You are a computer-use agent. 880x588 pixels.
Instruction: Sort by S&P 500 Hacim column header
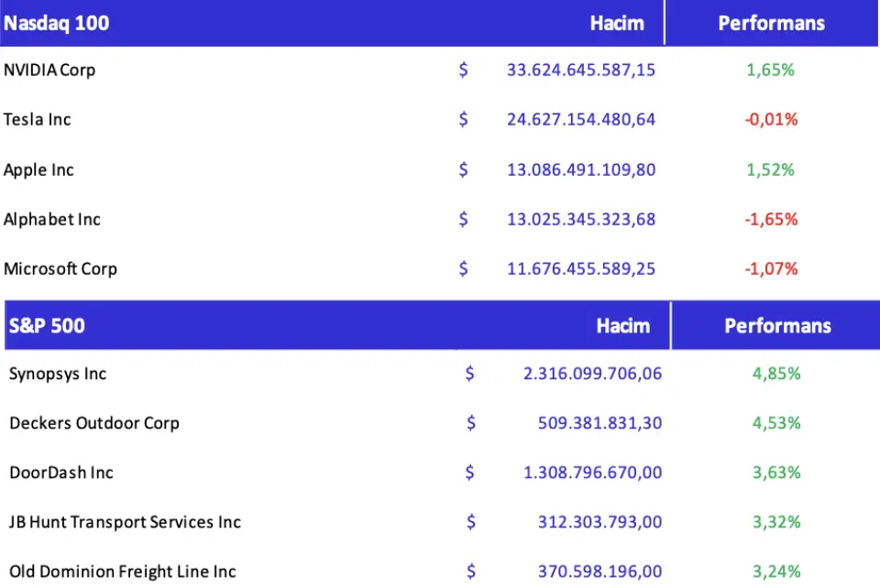coord(623,325)
